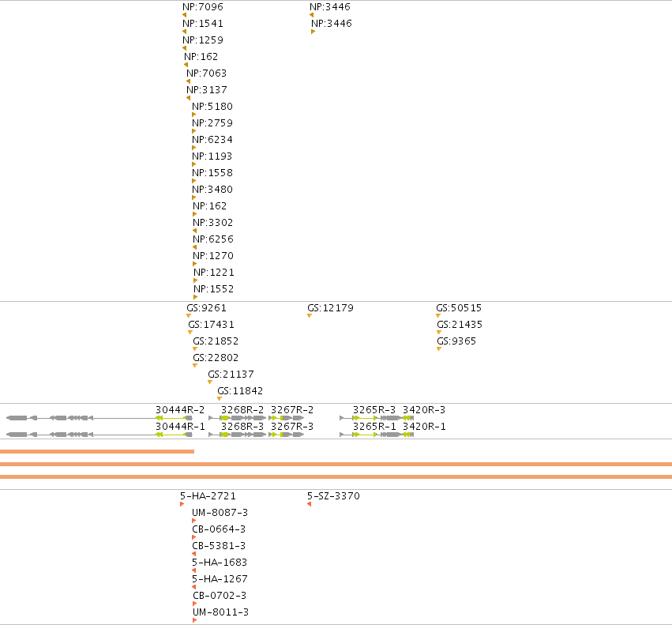Select the GS:50515 label
Screen dimensions: 672x625
coord(459,308)
